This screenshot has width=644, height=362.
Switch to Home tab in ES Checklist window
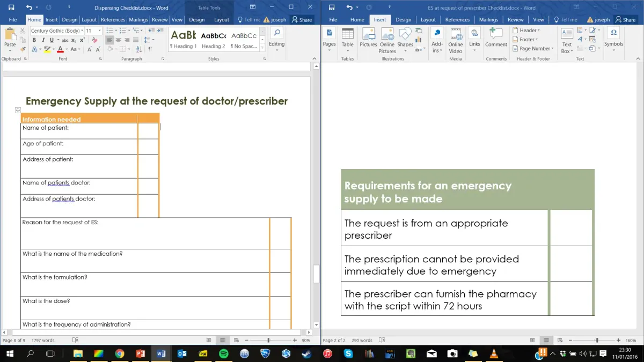pyautogui.click(x=357, y=20)
